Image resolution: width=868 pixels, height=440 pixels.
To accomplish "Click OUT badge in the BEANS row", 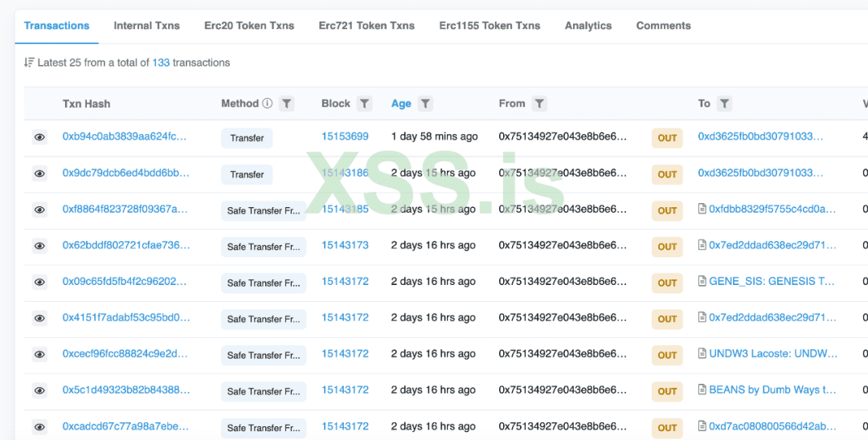I will tap(667, 391).
